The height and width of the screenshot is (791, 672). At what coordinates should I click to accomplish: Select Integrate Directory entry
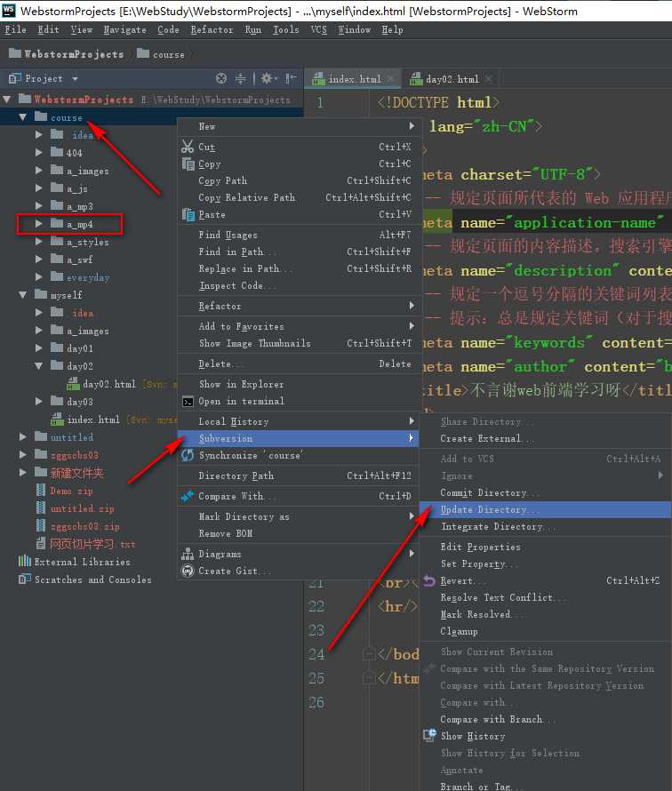coord(546,527)
